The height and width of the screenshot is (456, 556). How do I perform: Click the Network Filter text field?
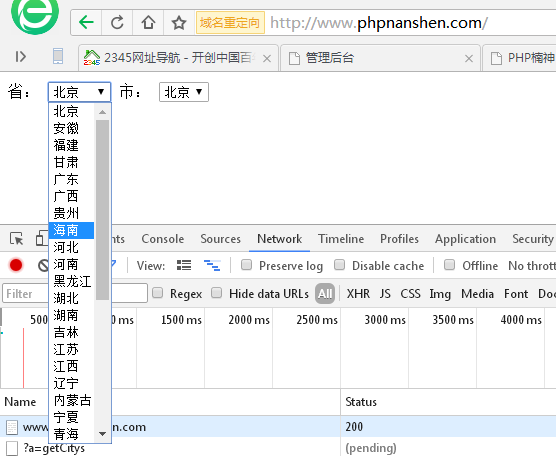pyautogui.click(x=74, y=293)
